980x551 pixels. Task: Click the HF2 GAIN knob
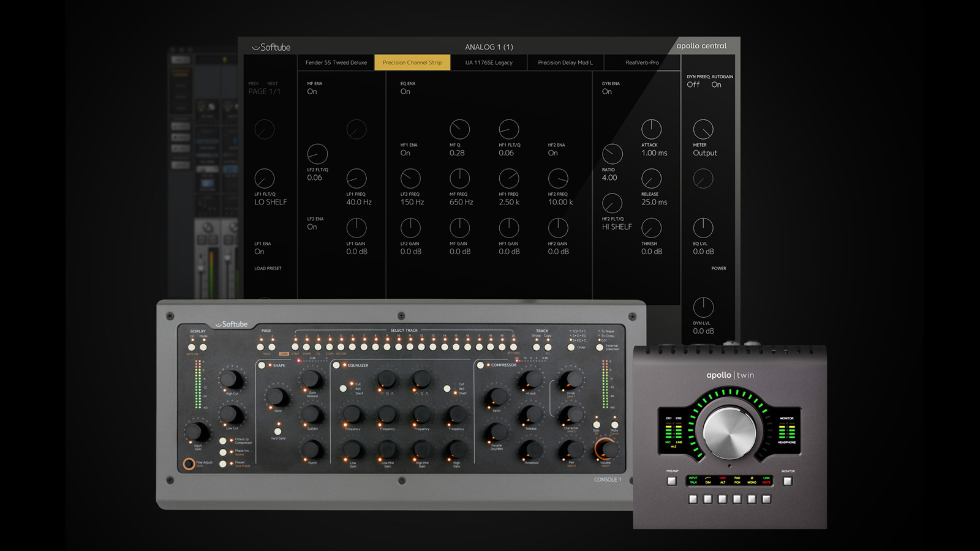tap(558, 228)
